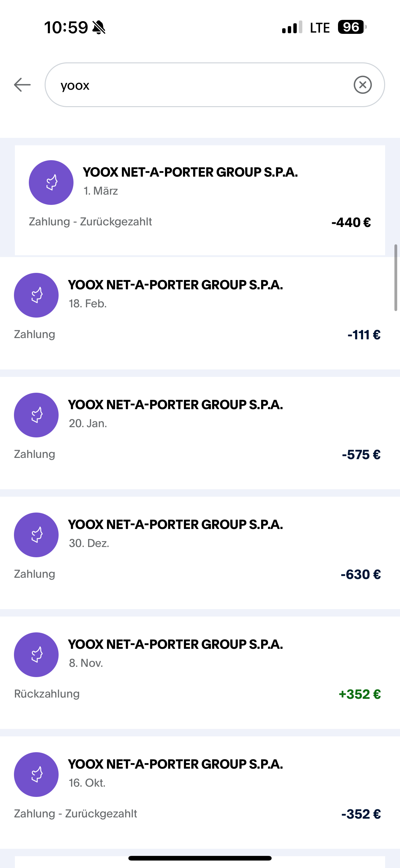Tap the purple merchant icon for 20. Jan.

(36, 415)
